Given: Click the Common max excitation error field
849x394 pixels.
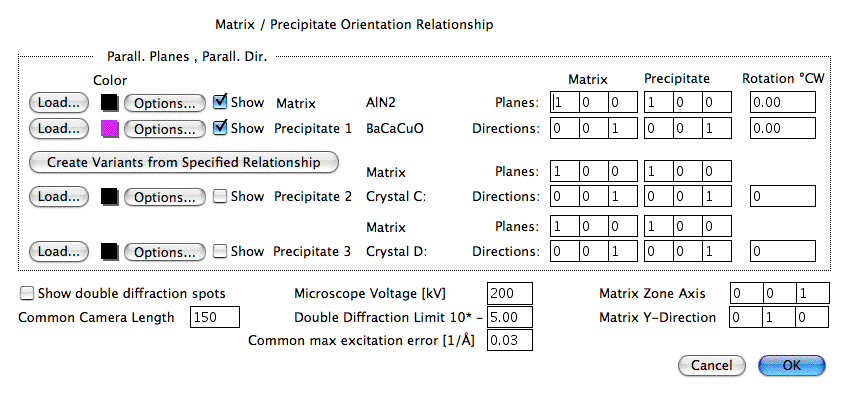Looking at the screenshot, I should (x=510, y=340).
